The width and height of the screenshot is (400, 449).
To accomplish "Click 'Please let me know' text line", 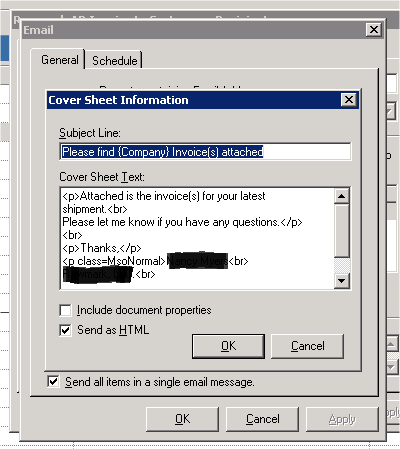I will pyautogui.click(x=182, y=222).
